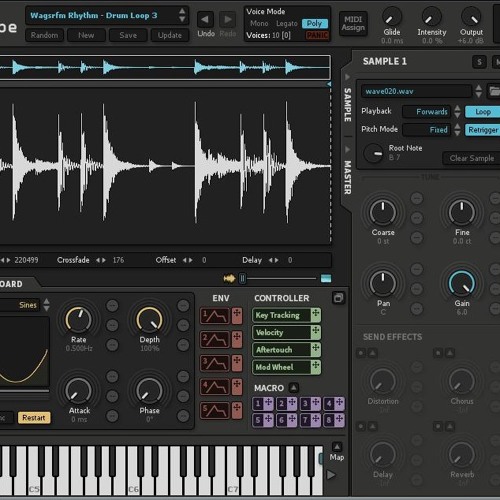Click the blue waveform view icon
This screenshot has height=500, width=500.
click(x=326, y=278)
